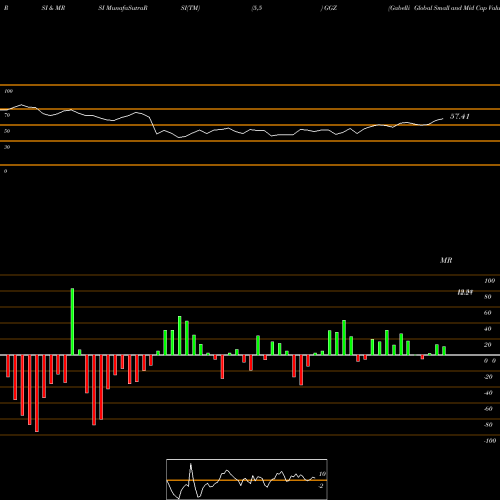500x500 pixels.
Task: Select the 'SI & MR' header text
Action: pos(53,8)
